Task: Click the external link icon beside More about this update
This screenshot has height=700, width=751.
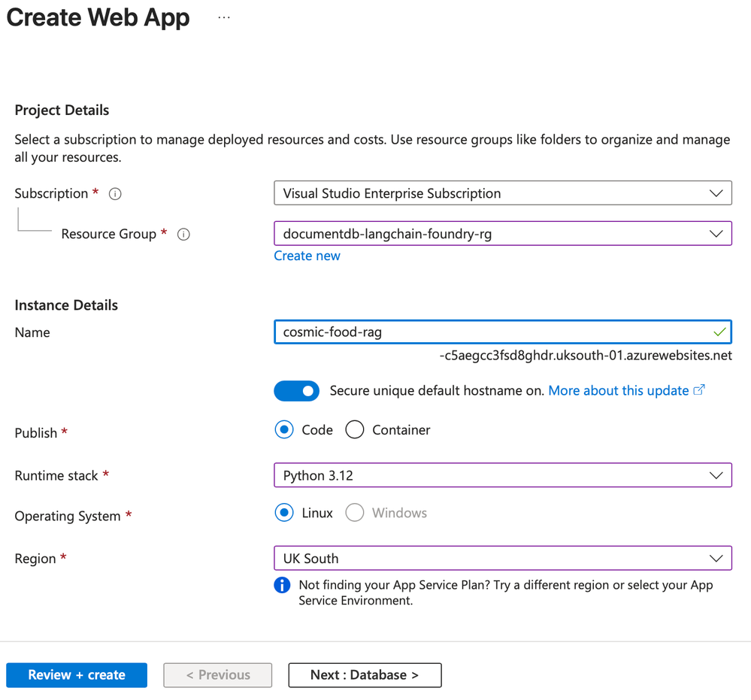Action: pos(699,390)
